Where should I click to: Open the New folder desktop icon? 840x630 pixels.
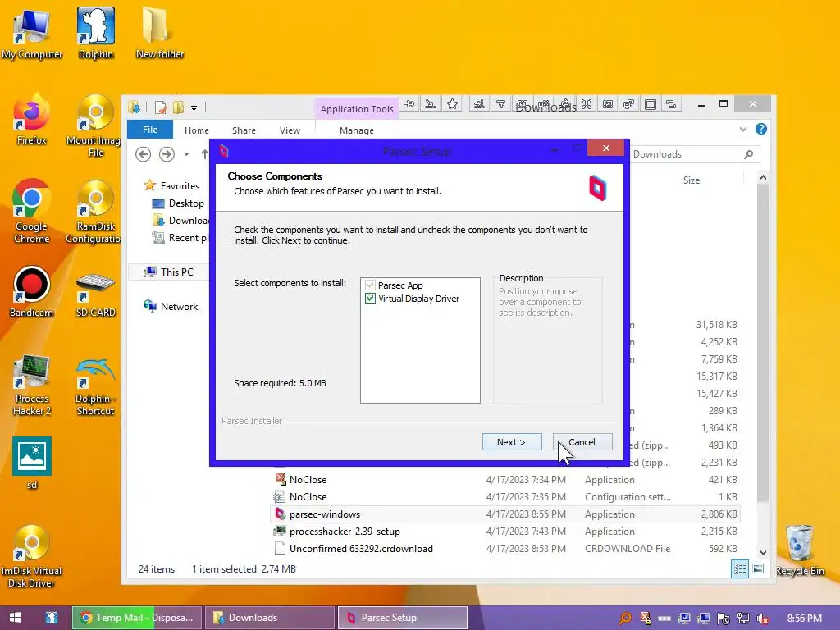[160, 33]
